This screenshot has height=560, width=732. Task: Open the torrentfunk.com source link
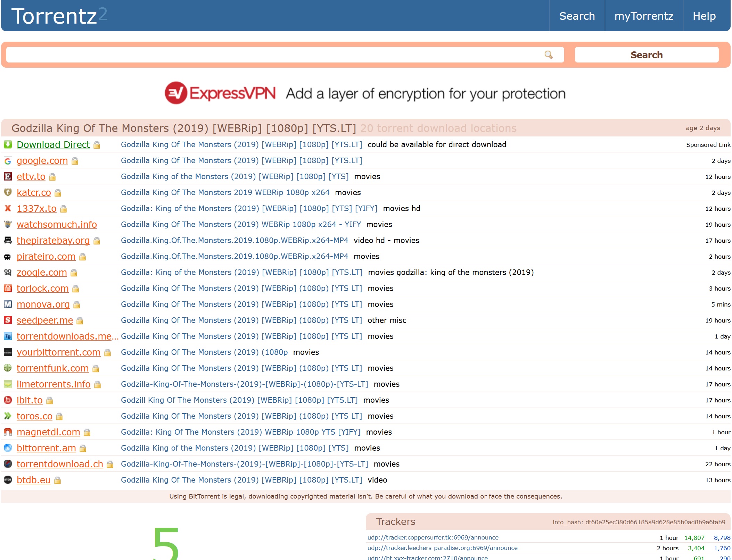(52, 368)
